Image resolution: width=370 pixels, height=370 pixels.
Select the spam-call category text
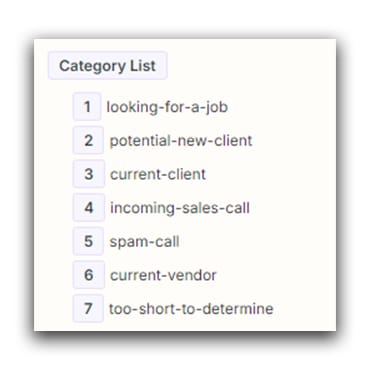(x=144, y=242)
